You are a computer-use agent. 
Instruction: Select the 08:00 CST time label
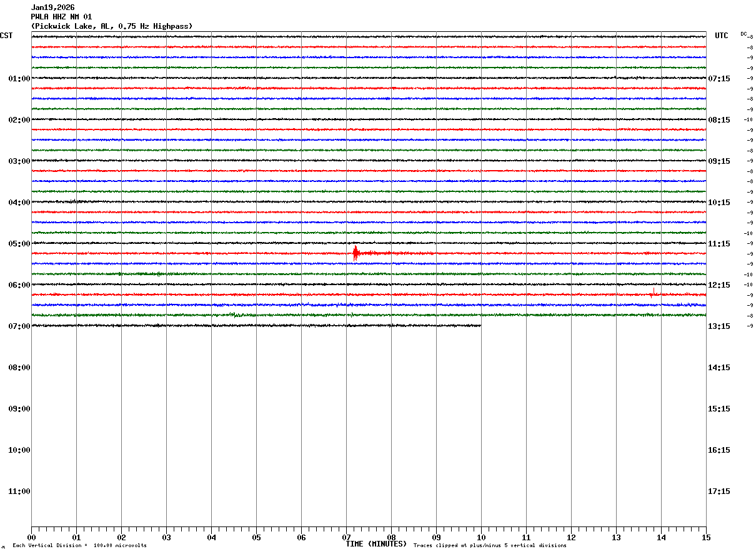coord(19,368)
